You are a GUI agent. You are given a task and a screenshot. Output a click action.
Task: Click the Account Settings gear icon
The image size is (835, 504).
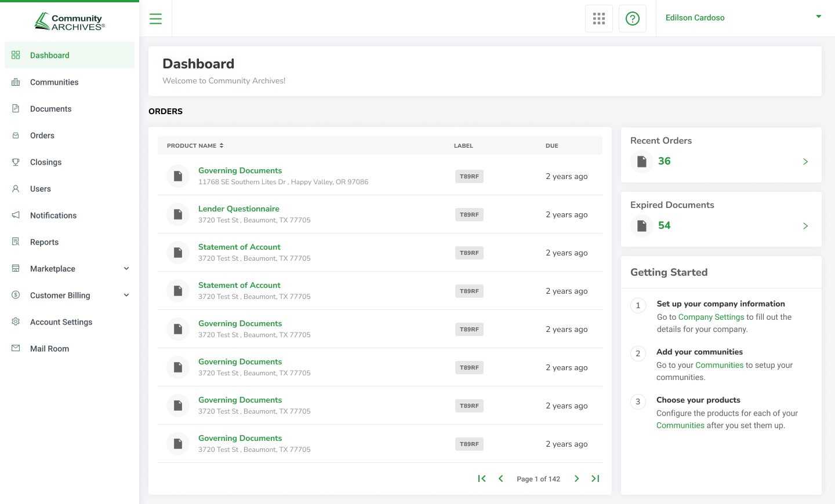pyautogui.click(x=16, y=322)
